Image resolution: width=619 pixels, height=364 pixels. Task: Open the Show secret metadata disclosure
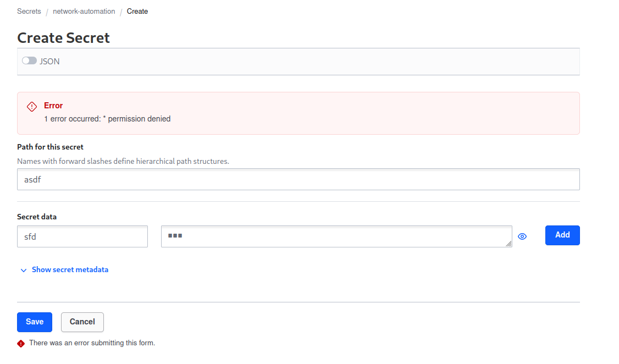coord(70,269)
